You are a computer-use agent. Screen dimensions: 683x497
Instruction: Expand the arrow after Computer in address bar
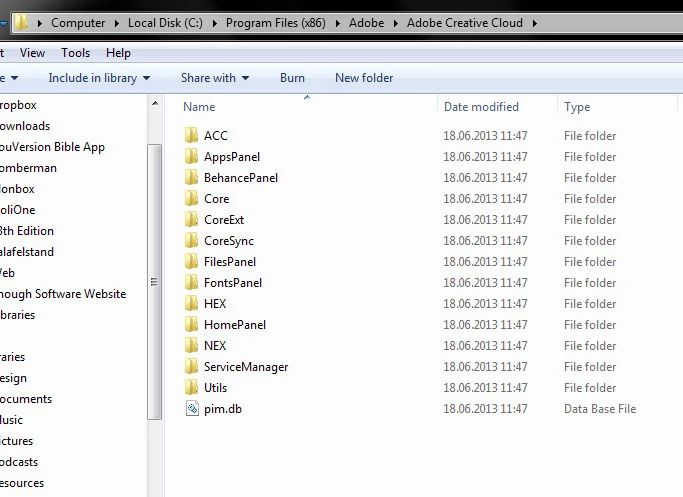click(x=116, y=23)
